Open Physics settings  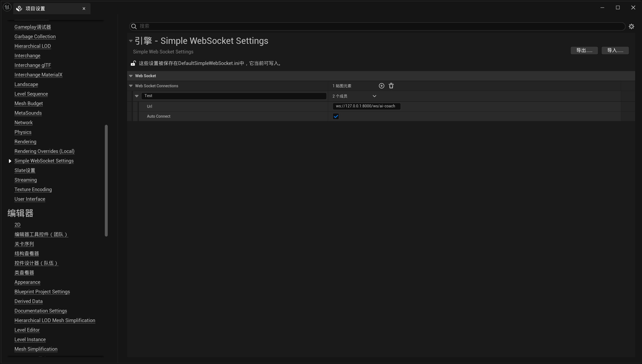click(x=23, y=132)
